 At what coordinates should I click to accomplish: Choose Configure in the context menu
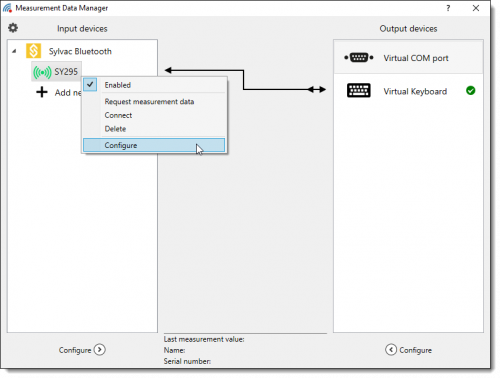(154, 145)
